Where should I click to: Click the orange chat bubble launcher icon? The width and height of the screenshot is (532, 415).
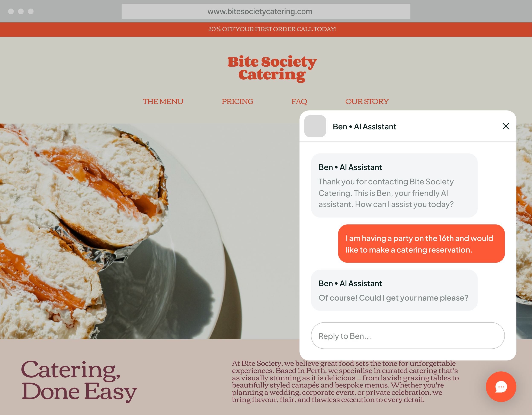click(501, 387)
